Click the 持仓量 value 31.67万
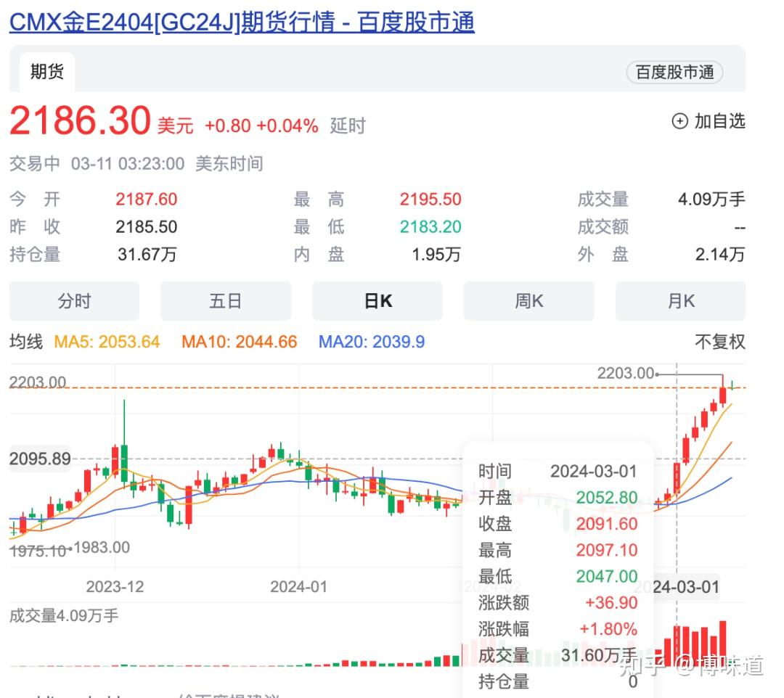Viewport: 784px width, 698px height. pos(147,255)
